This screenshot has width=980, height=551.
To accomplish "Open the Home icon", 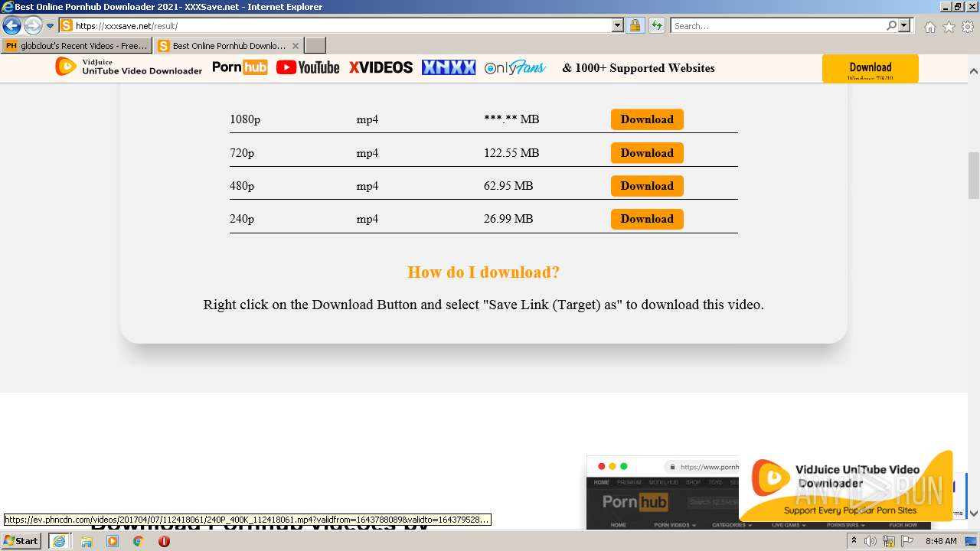I will pos(929,27).
